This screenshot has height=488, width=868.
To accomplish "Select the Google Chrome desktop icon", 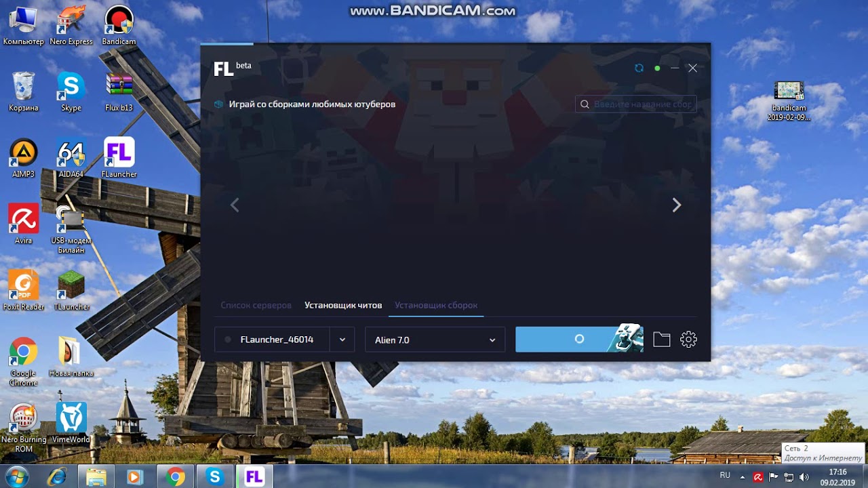I will tap(24, 362).
